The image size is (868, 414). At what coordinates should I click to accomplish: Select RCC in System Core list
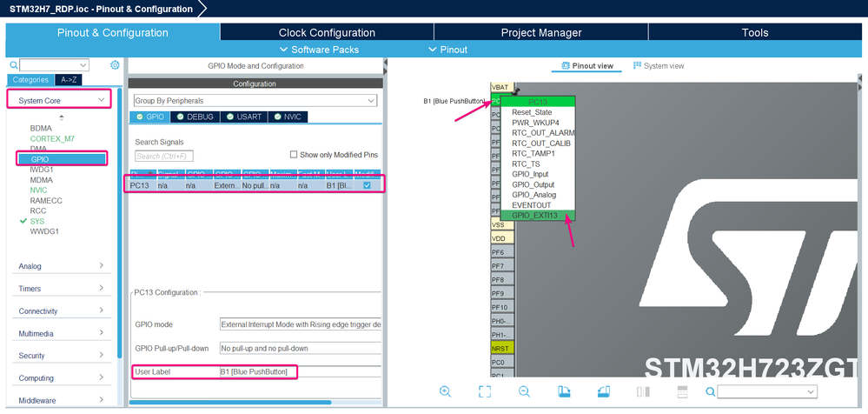(x=38, y=210)
